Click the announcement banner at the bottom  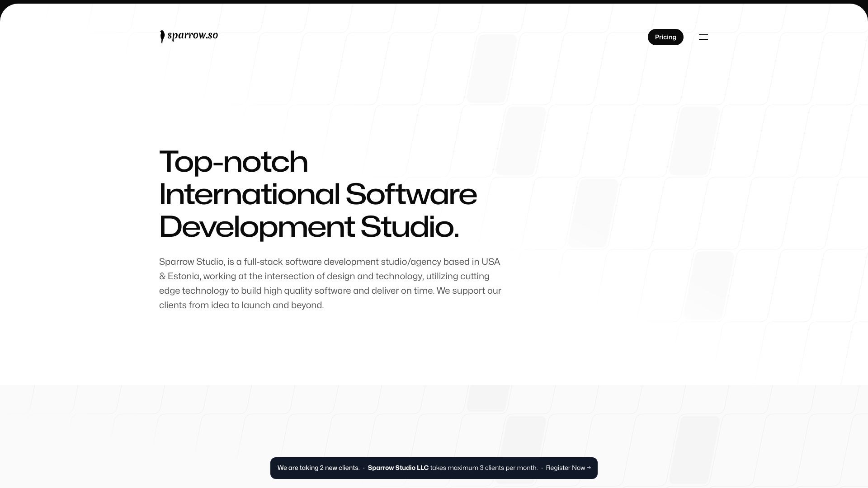point(434,468)
